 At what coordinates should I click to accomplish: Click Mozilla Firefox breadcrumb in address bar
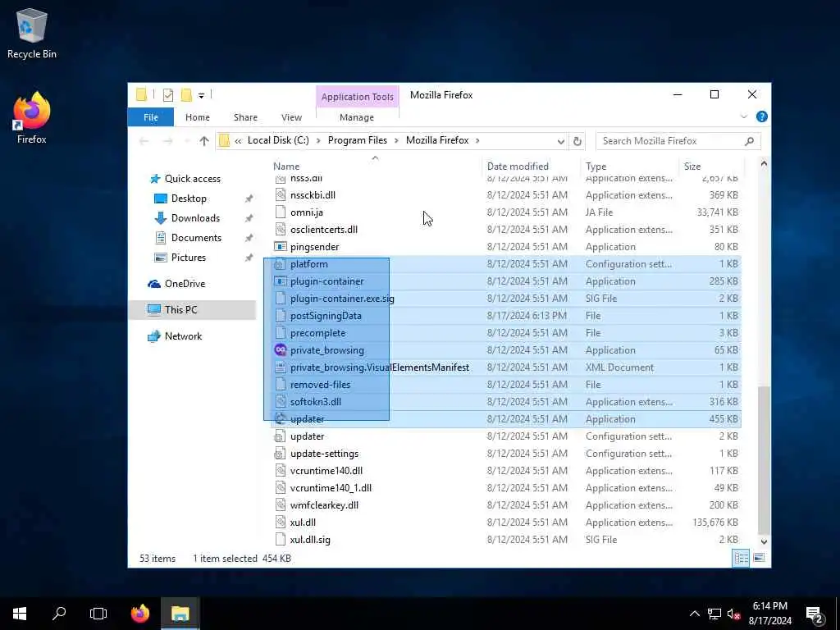[x=437, y=140]
